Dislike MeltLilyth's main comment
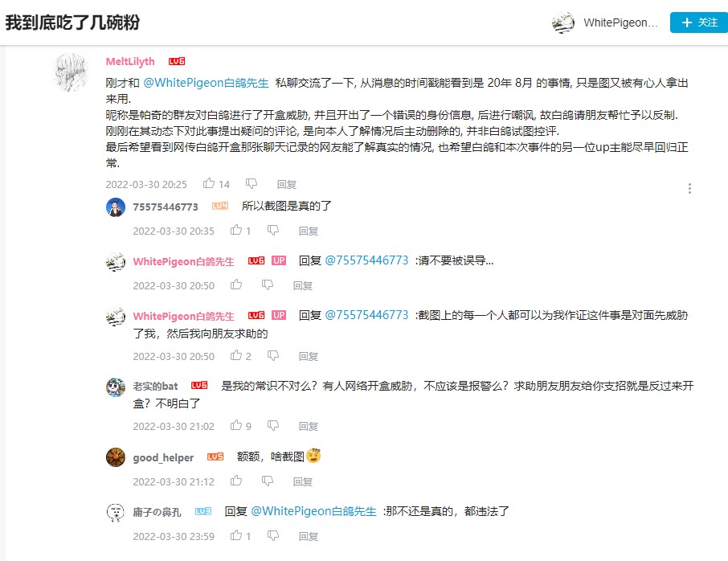This screenshot has width=728, height=561. [252, 184]
